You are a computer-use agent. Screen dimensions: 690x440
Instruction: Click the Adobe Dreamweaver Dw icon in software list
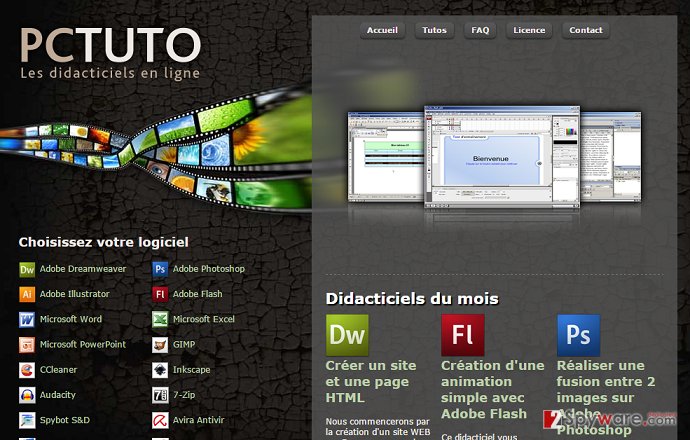tap(27, 269)
